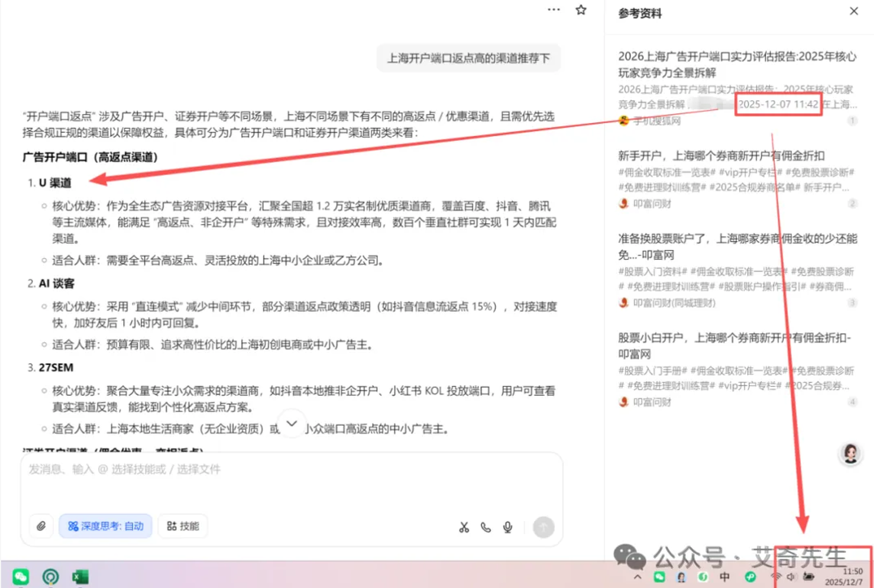874x588 pixels.
Task: Open WeChat from the taskbar
Action: (x=21, y=576)
